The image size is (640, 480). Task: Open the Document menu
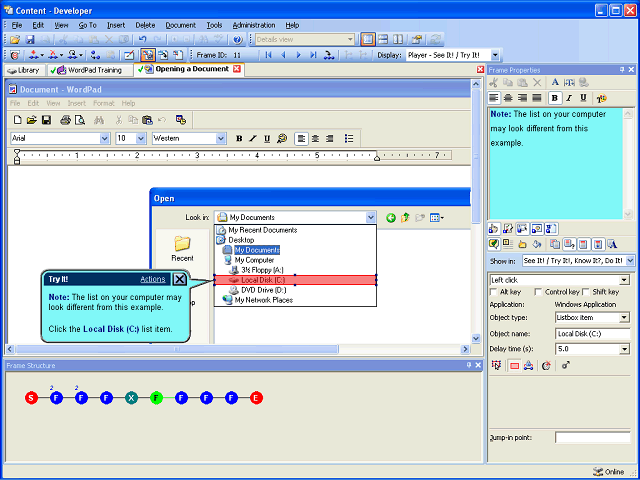click(x=180, y=25)
